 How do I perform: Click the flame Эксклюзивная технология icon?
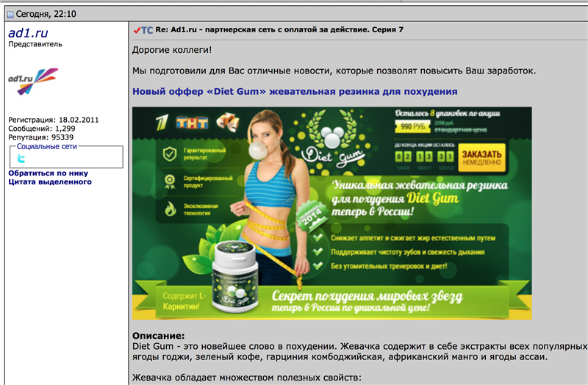171,209
